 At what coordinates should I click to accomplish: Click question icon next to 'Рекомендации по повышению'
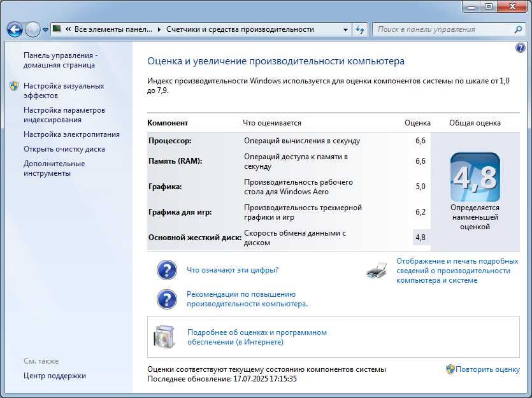(x=166, y=299)
